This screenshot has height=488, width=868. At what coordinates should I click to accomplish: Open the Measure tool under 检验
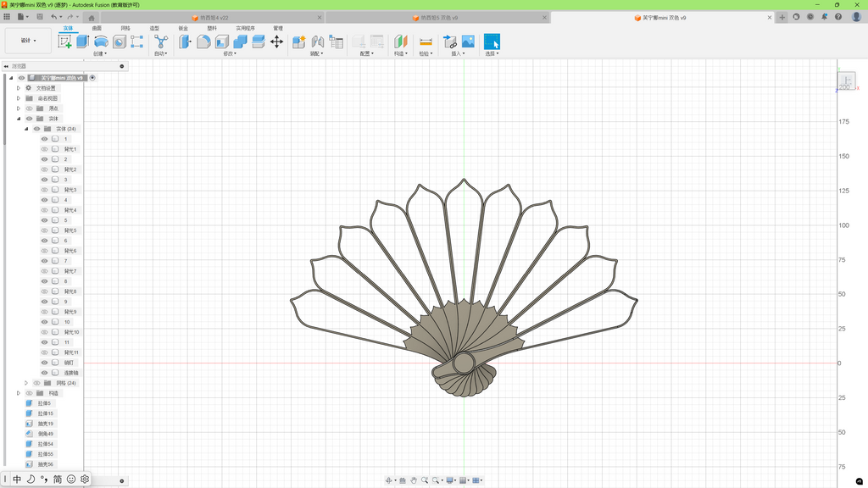tap(426, 42)
